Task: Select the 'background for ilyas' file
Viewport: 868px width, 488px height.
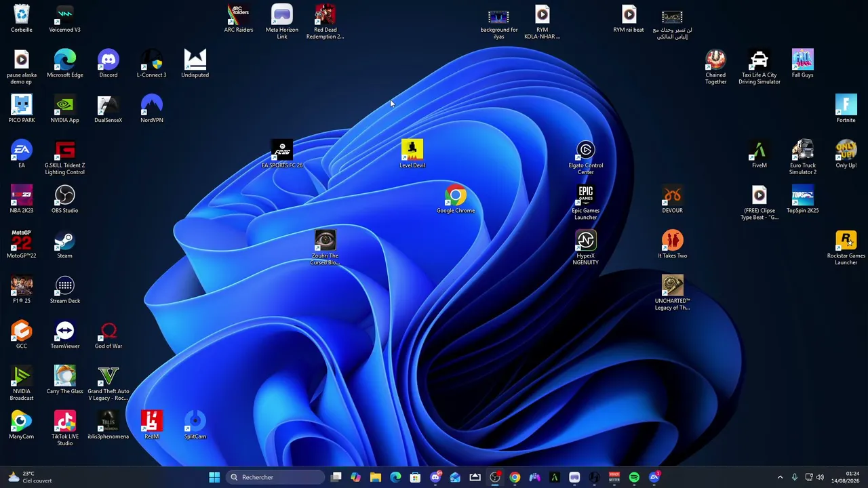Action: (x=499, y=22)
